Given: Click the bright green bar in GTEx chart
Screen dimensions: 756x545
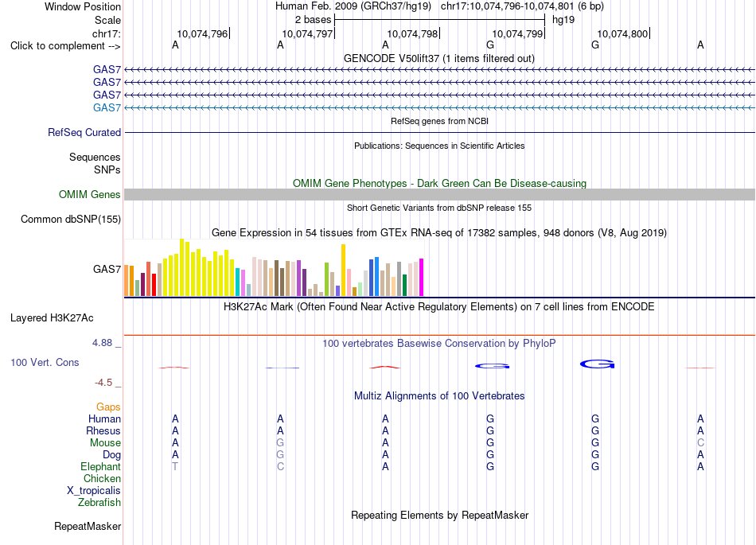Looking at the screenshot, I should pyautogui.click(x=326, y=279).
